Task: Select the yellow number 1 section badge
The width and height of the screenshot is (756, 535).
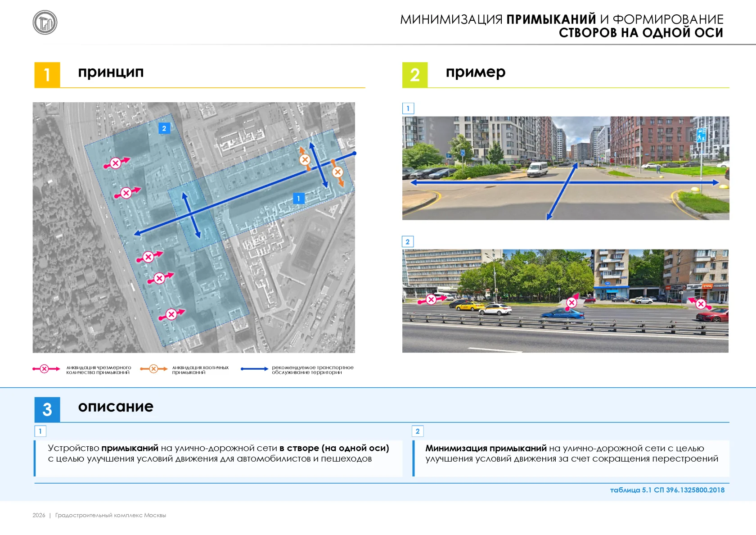Action: pyautogui.click(x=47, y=75)
